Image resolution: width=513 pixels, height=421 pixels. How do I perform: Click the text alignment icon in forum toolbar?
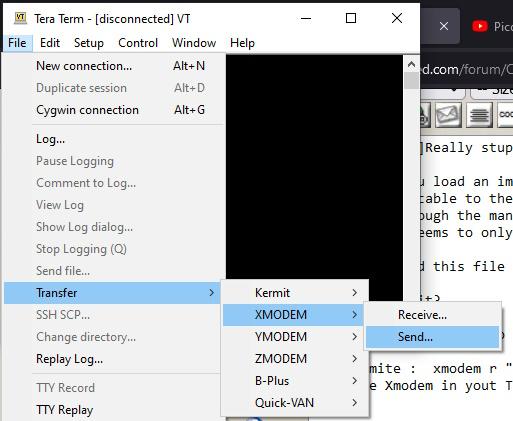click(479, 114)
